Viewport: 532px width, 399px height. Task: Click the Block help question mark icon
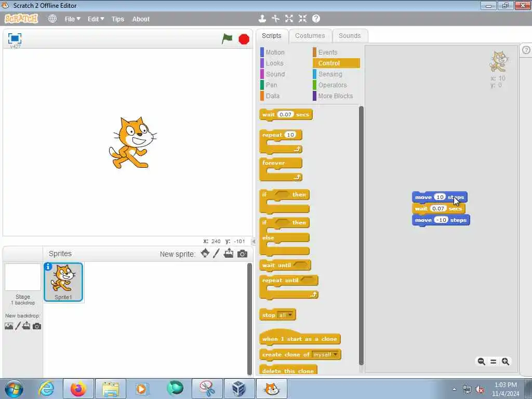316,19
